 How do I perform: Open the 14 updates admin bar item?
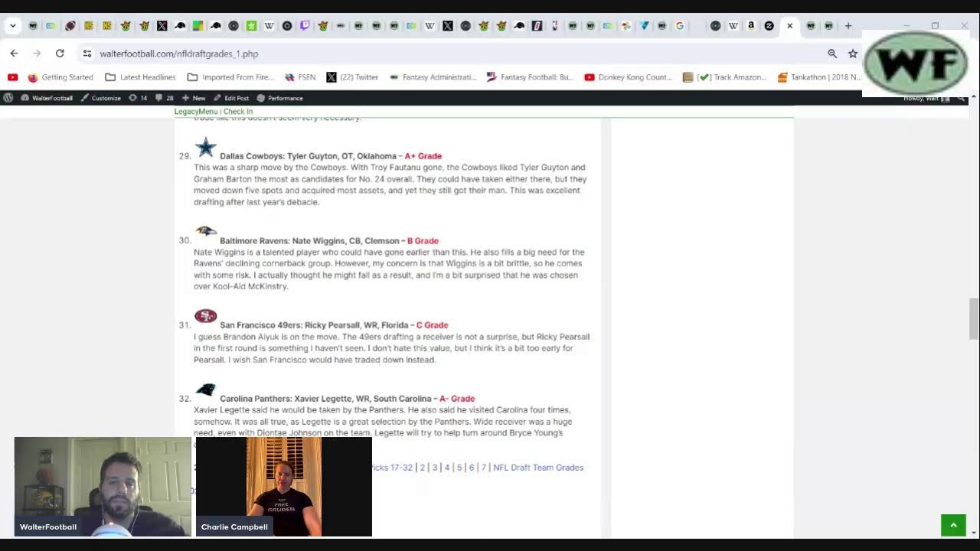tap(138, 98)
